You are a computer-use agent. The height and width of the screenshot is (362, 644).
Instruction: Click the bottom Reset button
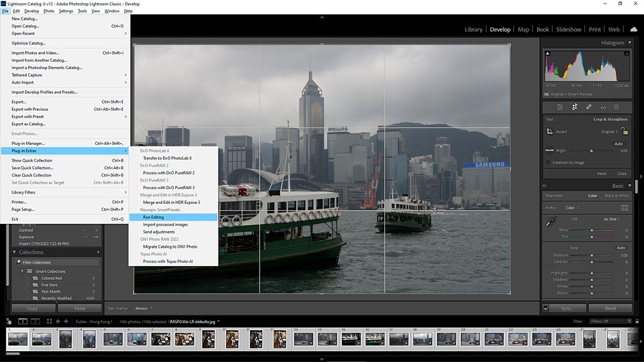(x=610, y=308)
